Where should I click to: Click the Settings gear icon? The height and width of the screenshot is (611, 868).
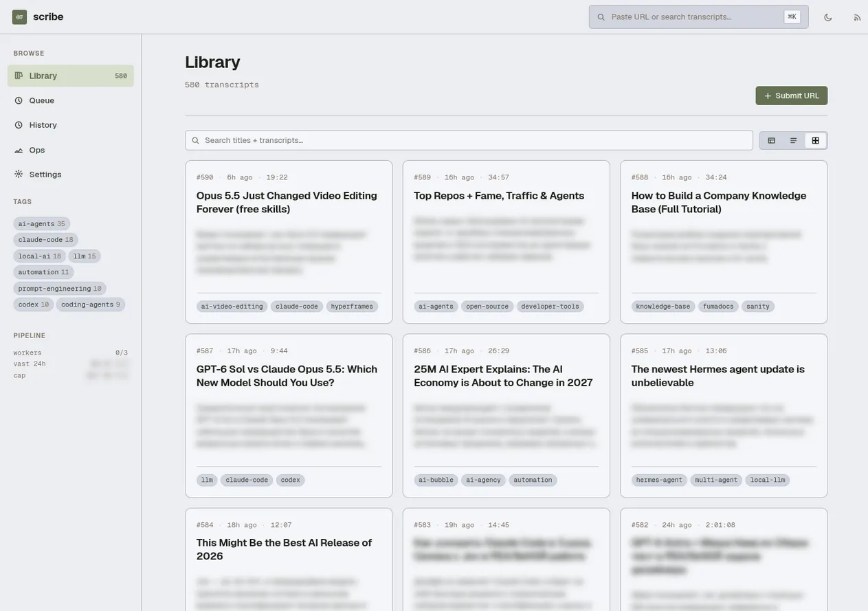pos(19,175)
